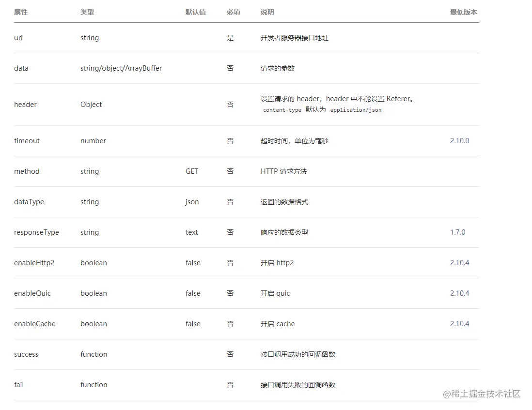Click the success property name
This screenshot has height=410, width=532.
[x=26, y=354]
